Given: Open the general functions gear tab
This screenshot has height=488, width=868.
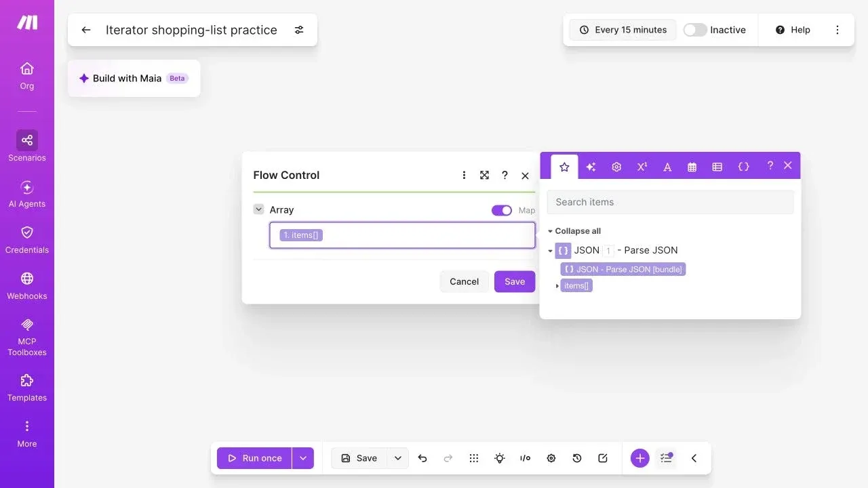Looking at the screenshot, I should pos(616,167).
